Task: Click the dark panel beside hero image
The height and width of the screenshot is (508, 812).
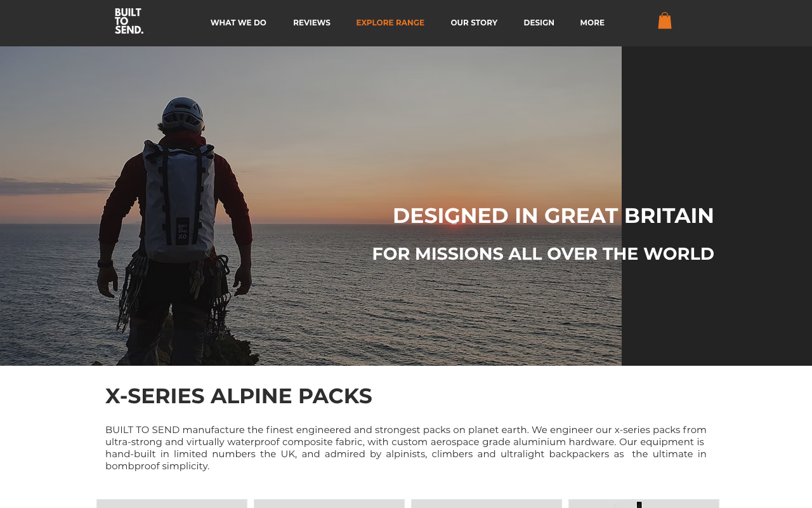Action: (717, 206)
